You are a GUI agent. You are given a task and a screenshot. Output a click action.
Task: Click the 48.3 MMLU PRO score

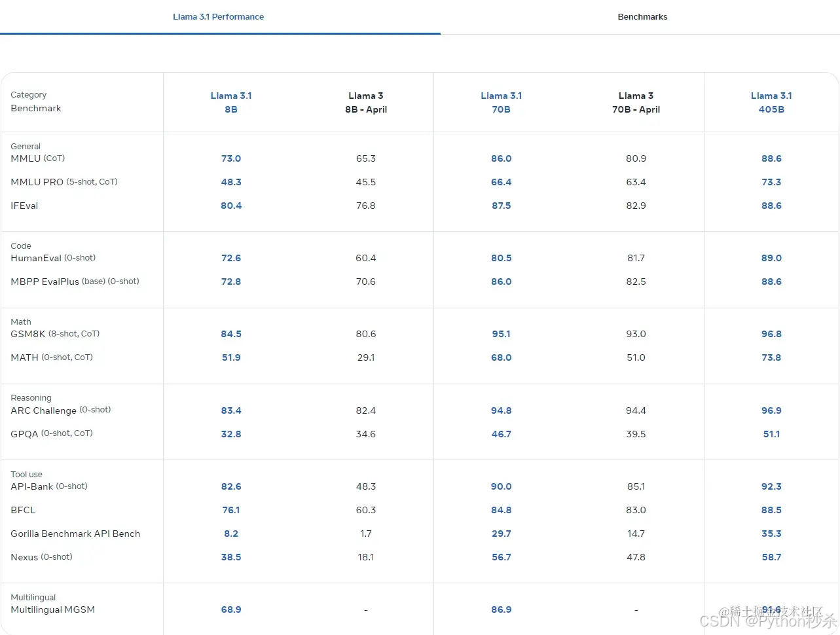point(231,182)
